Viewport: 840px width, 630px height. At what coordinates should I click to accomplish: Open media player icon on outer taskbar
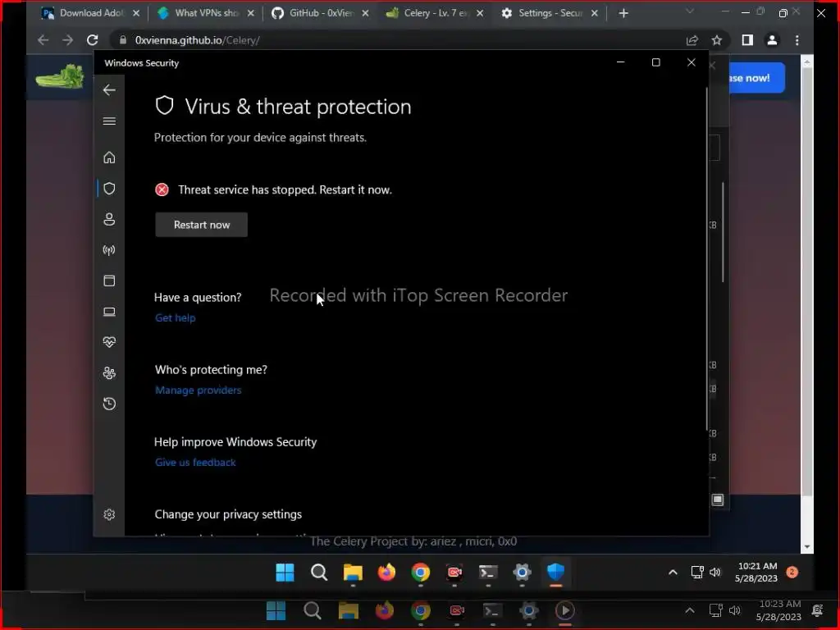click(x=564, y=610)
